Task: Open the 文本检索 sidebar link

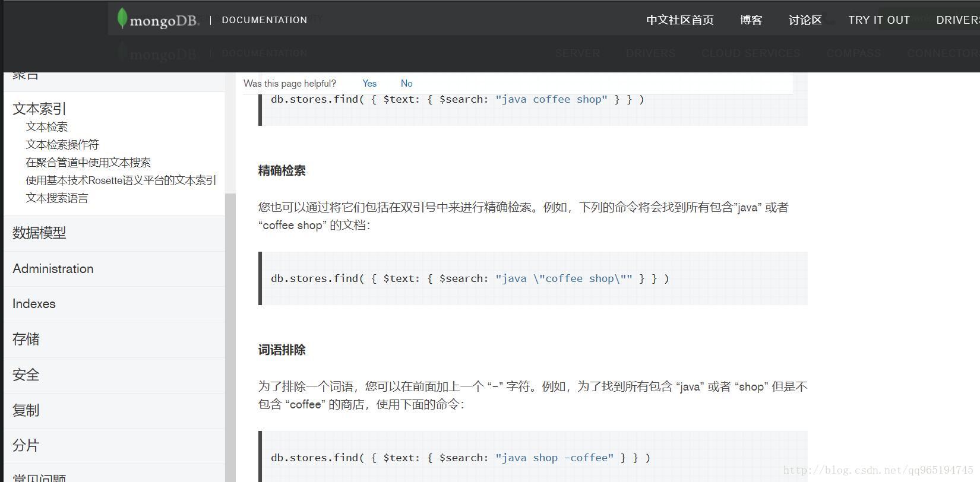Action: coord(47,127)
